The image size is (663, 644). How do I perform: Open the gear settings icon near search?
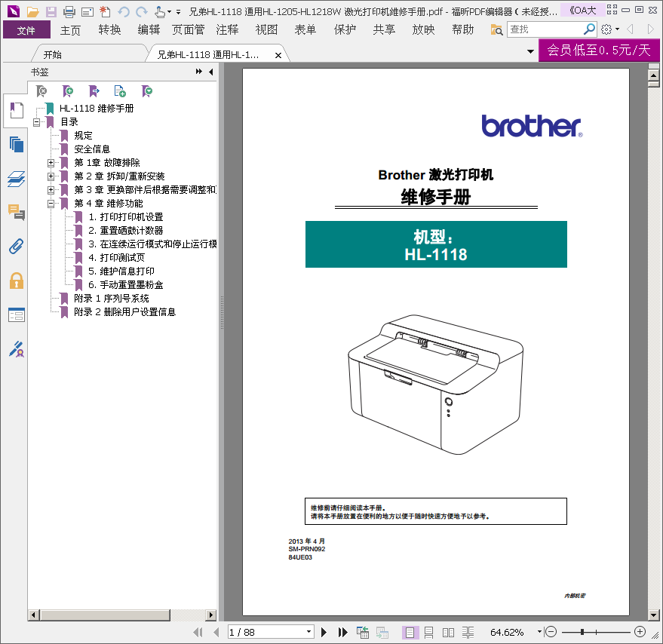(606, 29)
